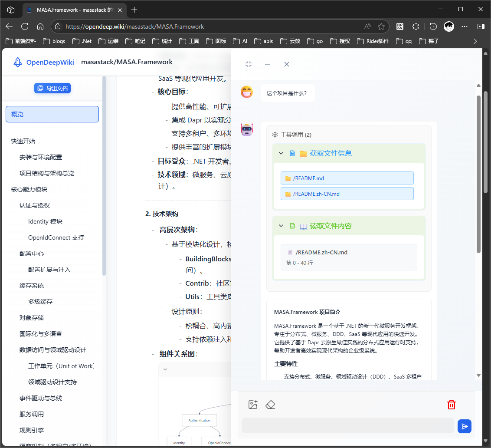The width and height of the screenshot is (491, 448).
Task: Click the browser profile avatar
Action: (x=449, y=26)
